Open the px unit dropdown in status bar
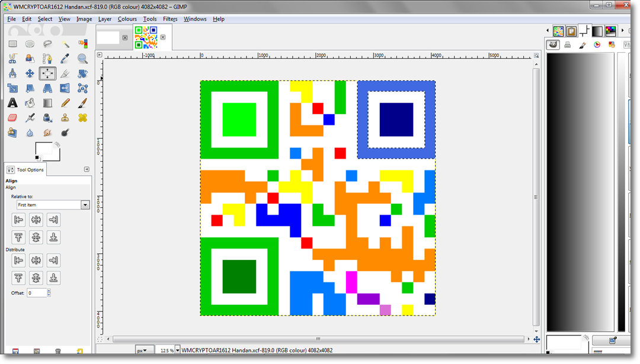This screenshot has height=364, width=640. [145, 350]
